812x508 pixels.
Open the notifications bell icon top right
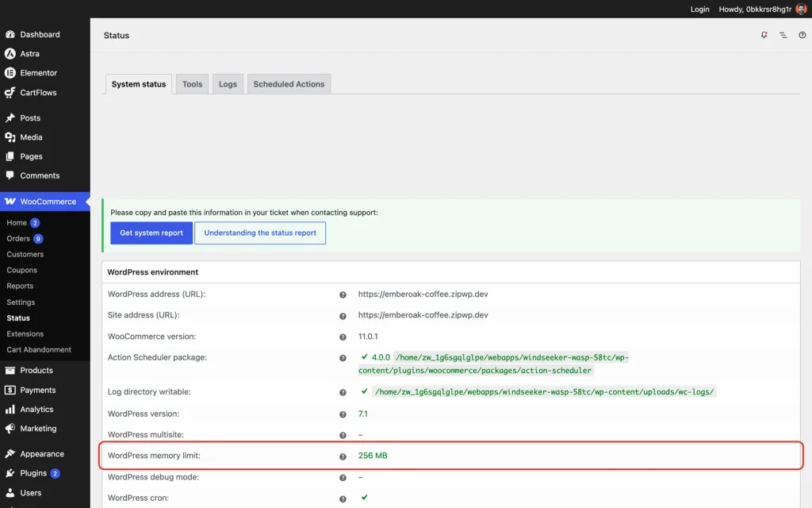click(x=764, y=35)
